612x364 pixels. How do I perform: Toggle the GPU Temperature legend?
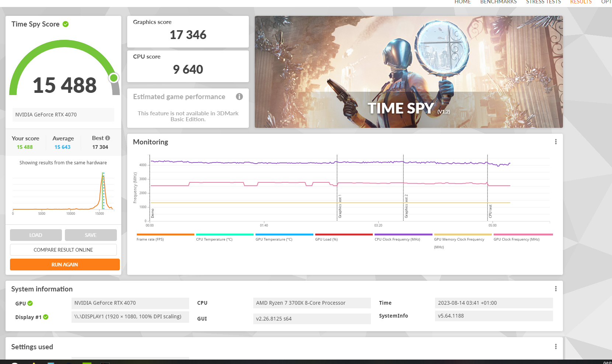pyautogui.click(x=284, y=237)
